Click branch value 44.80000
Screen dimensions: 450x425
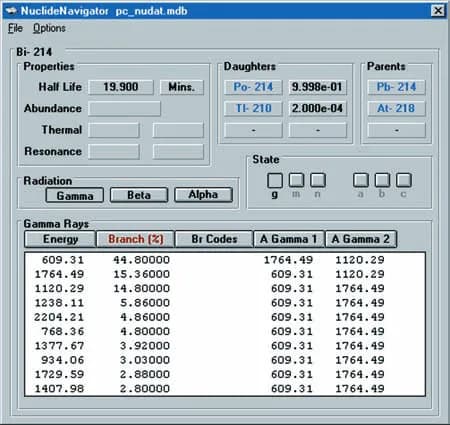(x=141, y=260)
